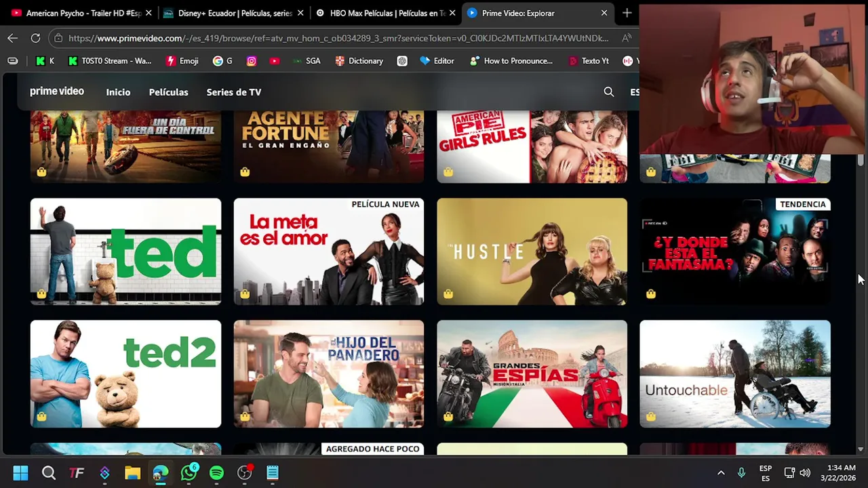Open File Explorer from the taskbar
This screenshot has width=868, height=488.
point(132,472)
